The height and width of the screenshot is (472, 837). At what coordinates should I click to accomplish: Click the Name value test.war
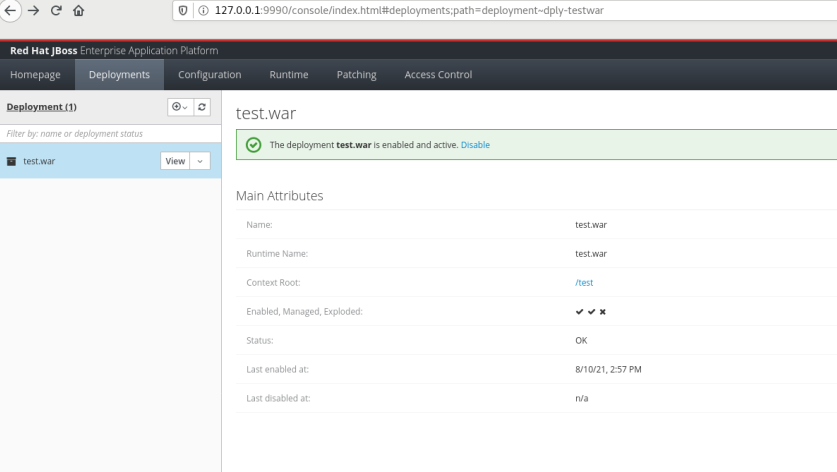click(591, 225)
